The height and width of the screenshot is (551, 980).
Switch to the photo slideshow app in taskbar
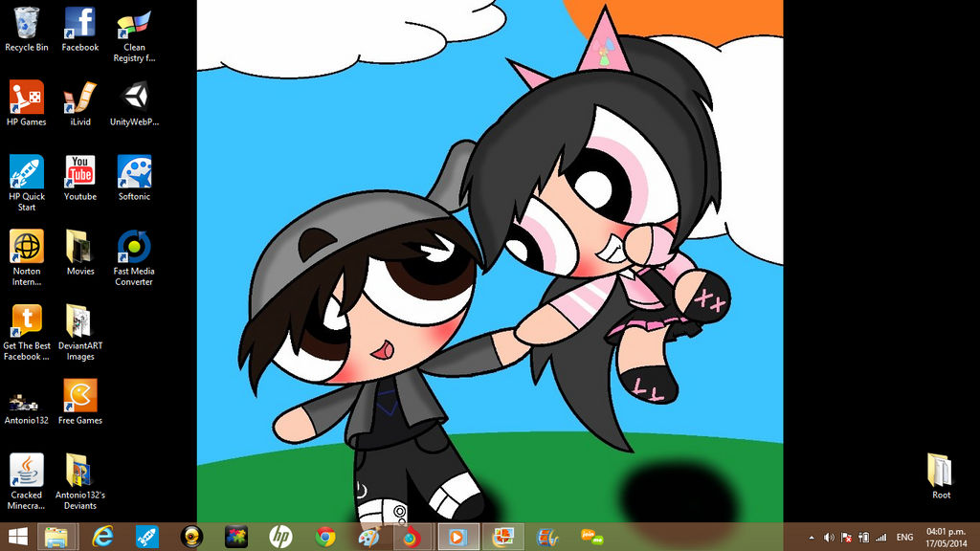(502, 537)
